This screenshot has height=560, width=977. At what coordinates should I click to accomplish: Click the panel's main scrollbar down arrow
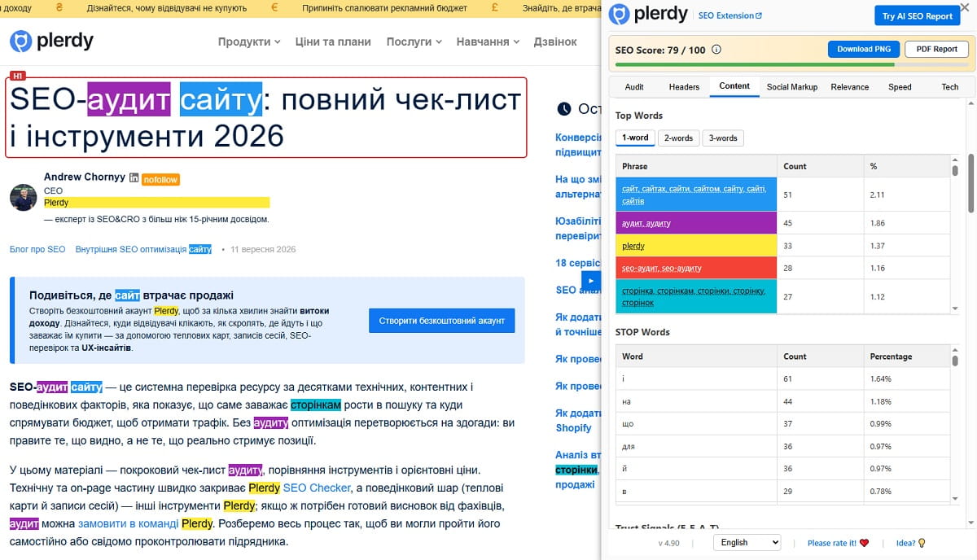971,523
